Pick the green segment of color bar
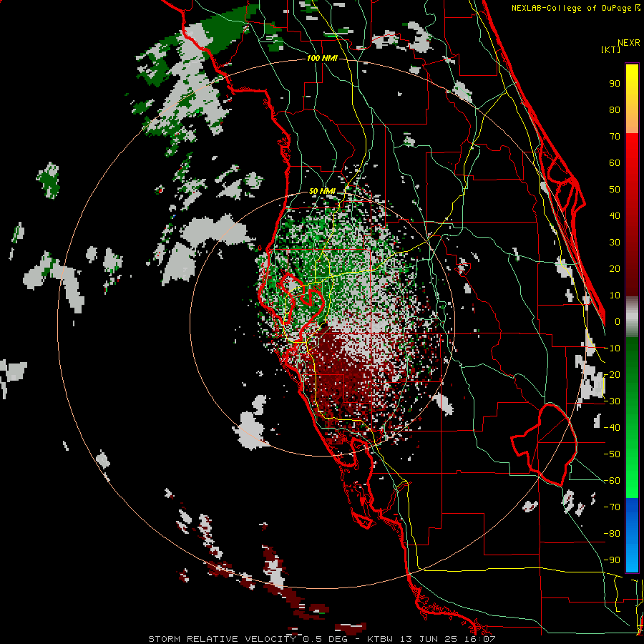The image size is (644, 644). pos(632,418)
